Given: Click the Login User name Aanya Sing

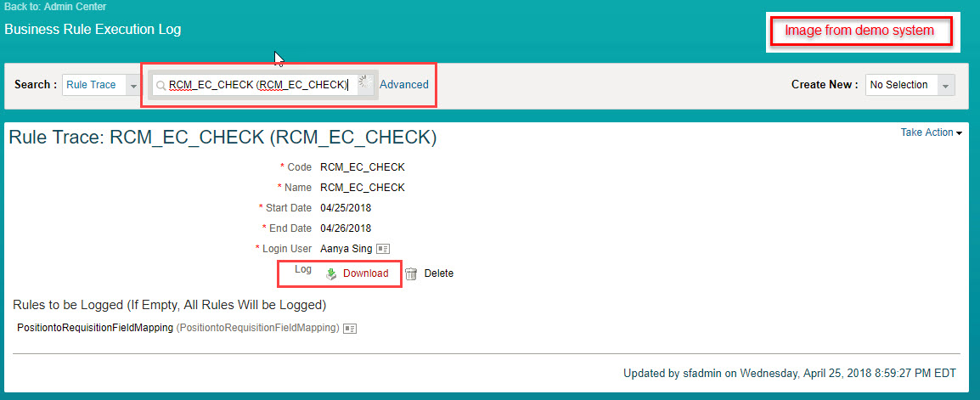Looking at the screenshot, I should [x=346, y=249].
